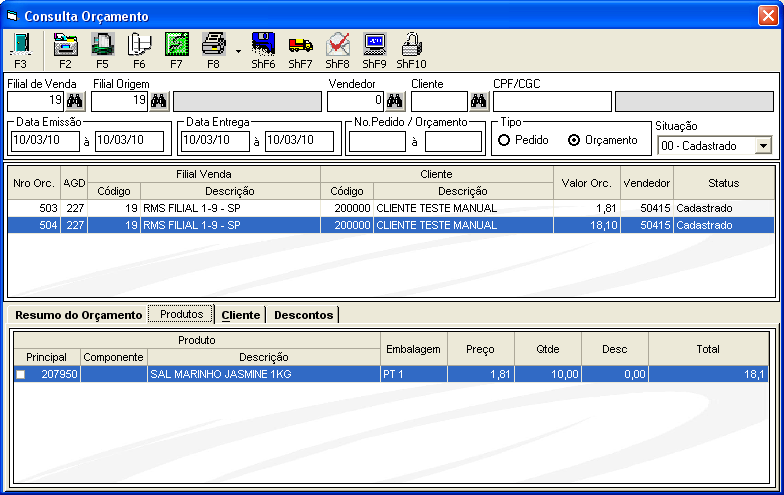Click the Total column header
The width and height of the screenshot is (784, 495).
[x=708, y=349]
